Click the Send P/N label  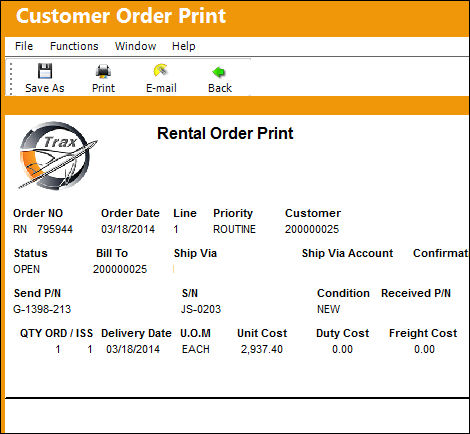click(37, 293)
